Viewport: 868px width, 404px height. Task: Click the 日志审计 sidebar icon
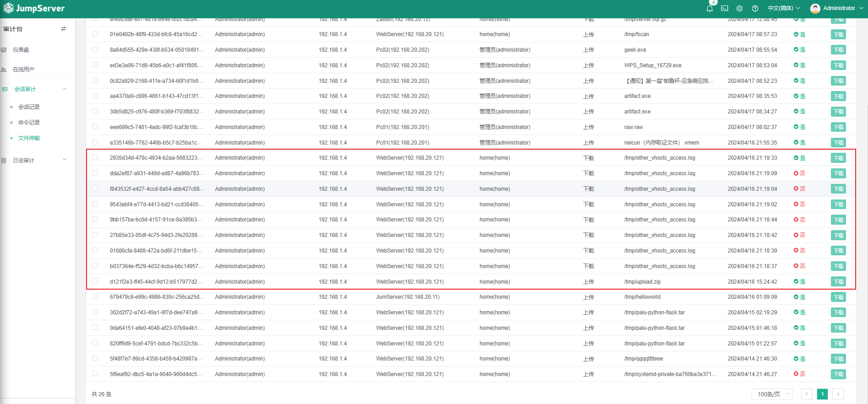click(4, 161)
